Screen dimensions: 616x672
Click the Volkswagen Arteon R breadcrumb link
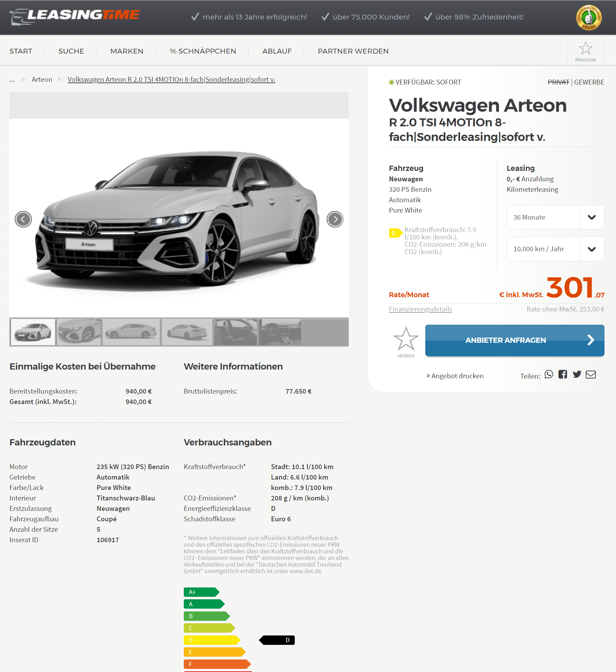click(x=172, y=79)
